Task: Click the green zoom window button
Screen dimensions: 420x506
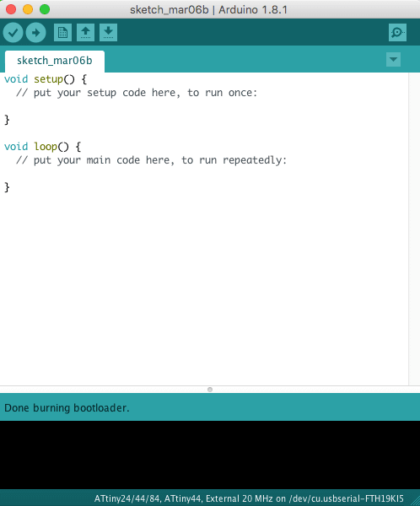Action: 45,9
